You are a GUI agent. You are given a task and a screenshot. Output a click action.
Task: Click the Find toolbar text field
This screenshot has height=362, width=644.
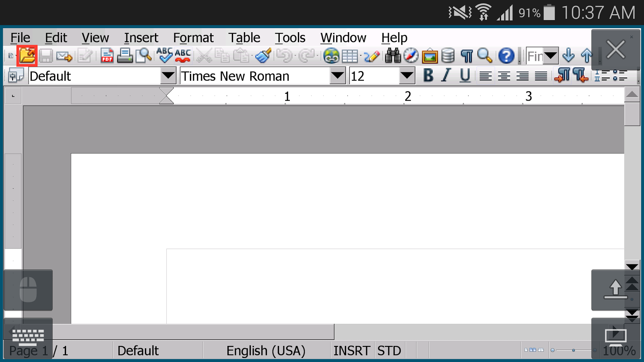tap(535, 56)
